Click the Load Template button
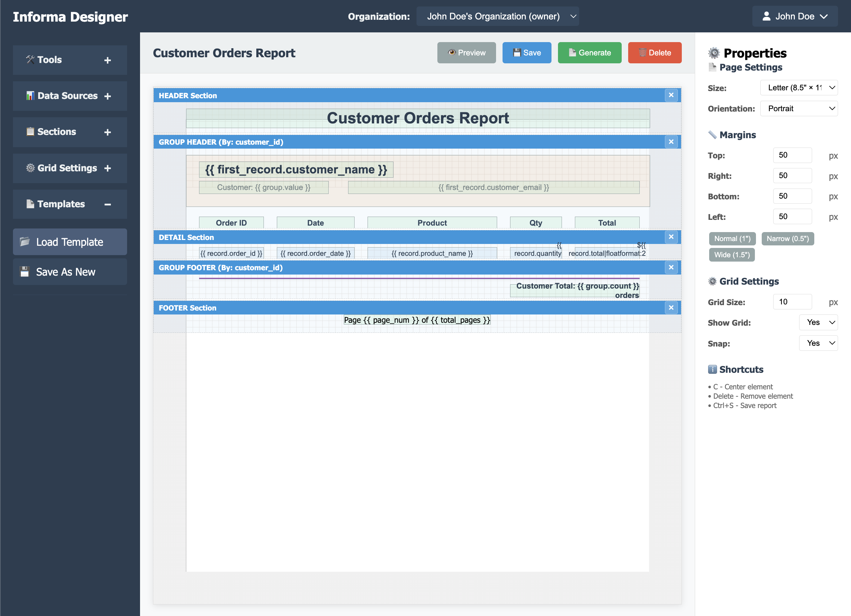851x616 pixels. (70, 242)
